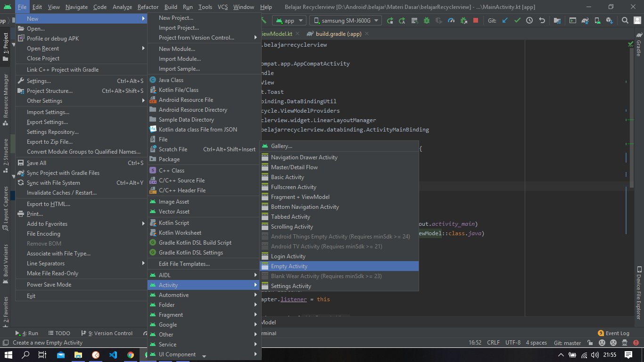Click the Debug bug icon in toolbar
644x362 pixels.
point(426,20)
